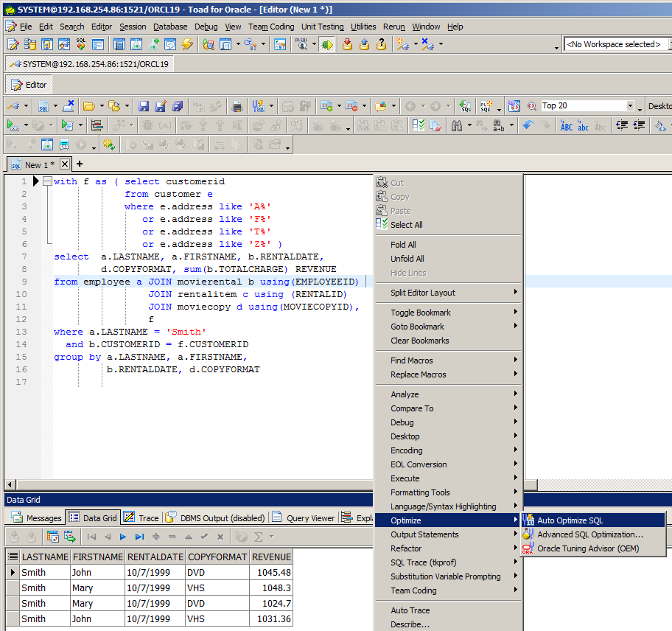Go to last record in data grid
Screen dimensions: 672x631
point(139,537)
